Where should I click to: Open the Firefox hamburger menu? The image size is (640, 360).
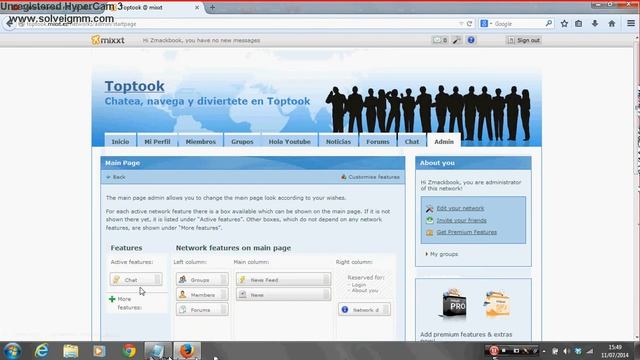tap(631, 24)
